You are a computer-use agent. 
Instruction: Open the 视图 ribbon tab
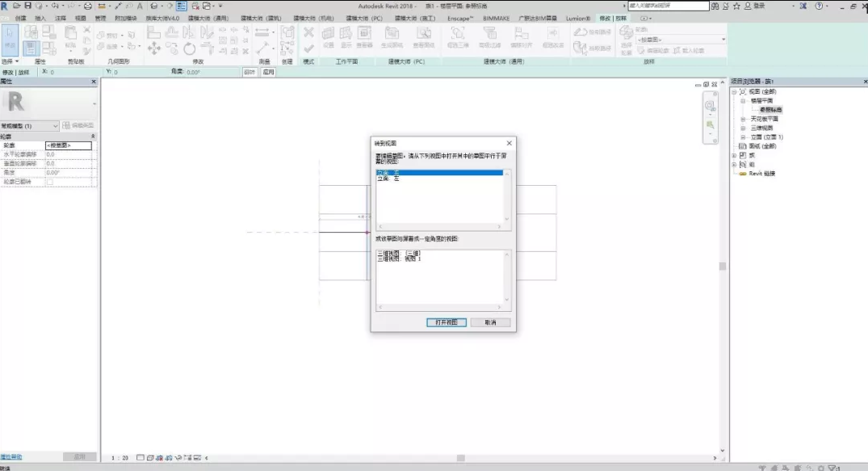point(80,19)
